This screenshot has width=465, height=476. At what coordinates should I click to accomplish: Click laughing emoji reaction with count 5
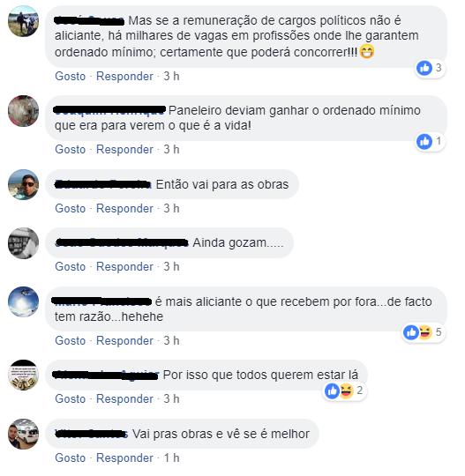[425, 332]
